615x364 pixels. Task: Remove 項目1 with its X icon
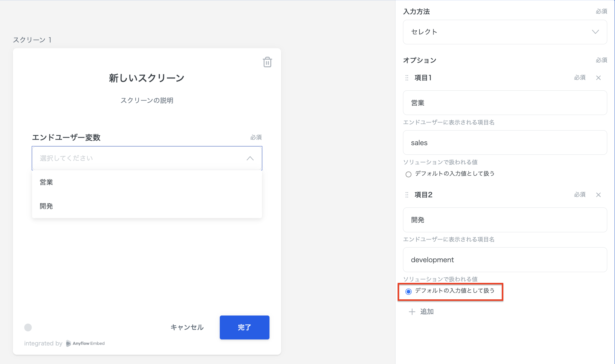coord(598,78)
